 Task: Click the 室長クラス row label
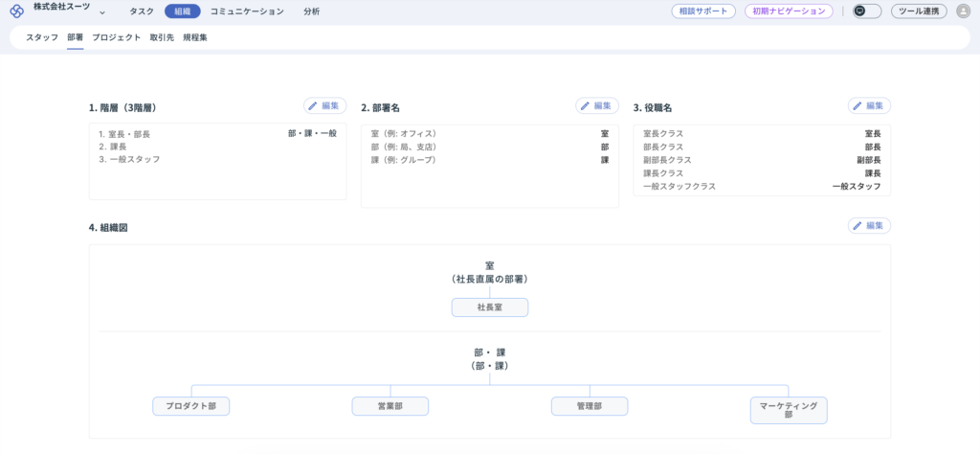[663, 134]
